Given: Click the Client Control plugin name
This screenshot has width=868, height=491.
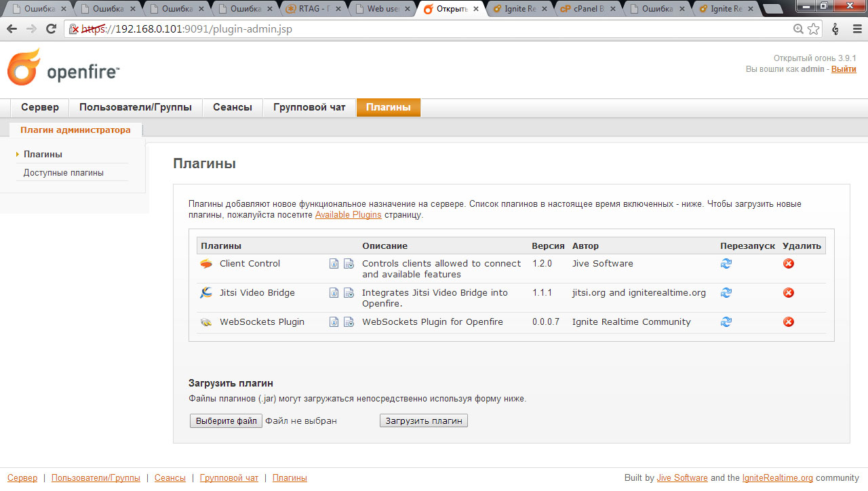Looking at the screenshot, I should pyautogui.click(x=250, y=264).
